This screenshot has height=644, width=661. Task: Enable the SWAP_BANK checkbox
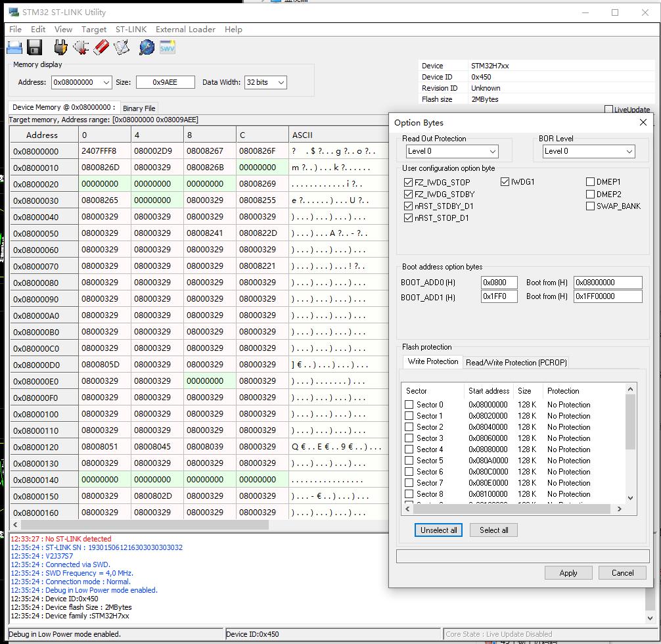click(590, 206)
